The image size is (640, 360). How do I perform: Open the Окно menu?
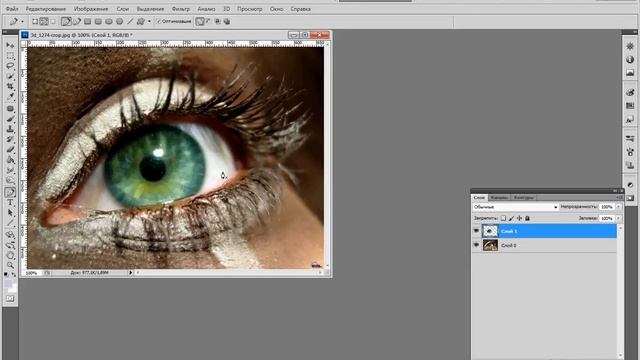[276, 9]
